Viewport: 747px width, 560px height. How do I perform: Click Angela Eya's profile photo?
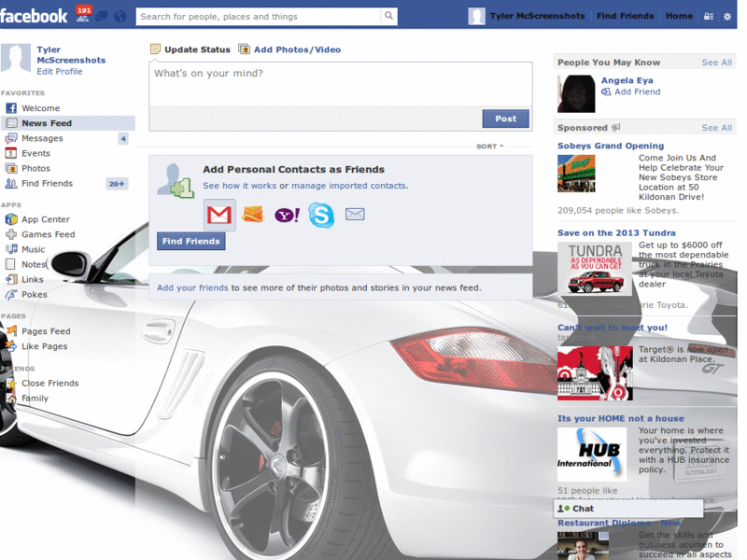coord(576,94)
